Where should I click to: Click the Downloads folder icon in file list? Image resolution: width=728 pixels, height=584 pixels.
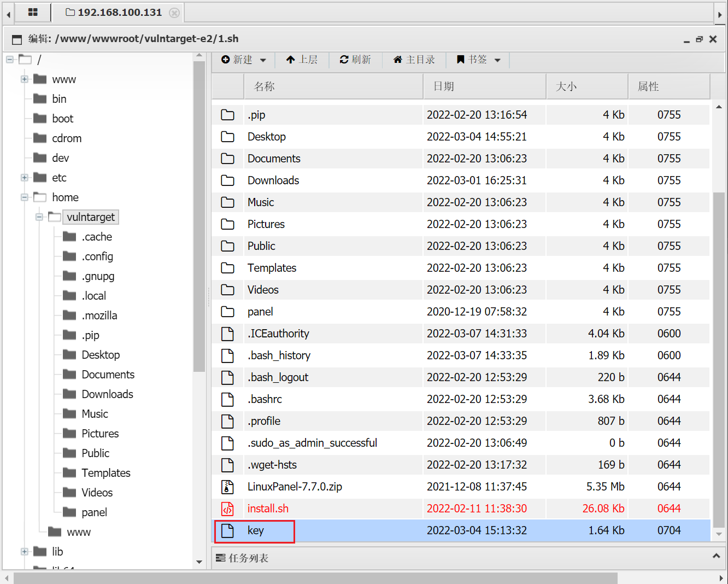pyautogui.click(x=227, y=180)
